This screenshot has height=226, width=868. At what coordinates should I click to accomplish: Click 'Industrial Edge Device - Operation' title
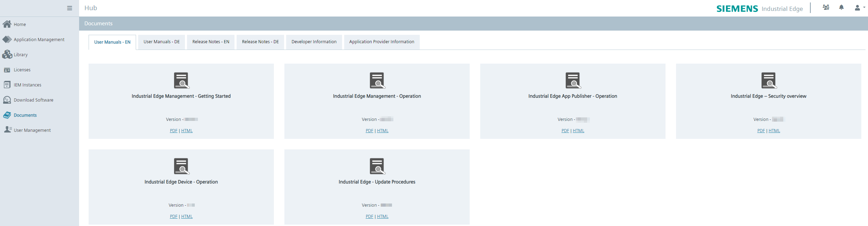point(181,182)
